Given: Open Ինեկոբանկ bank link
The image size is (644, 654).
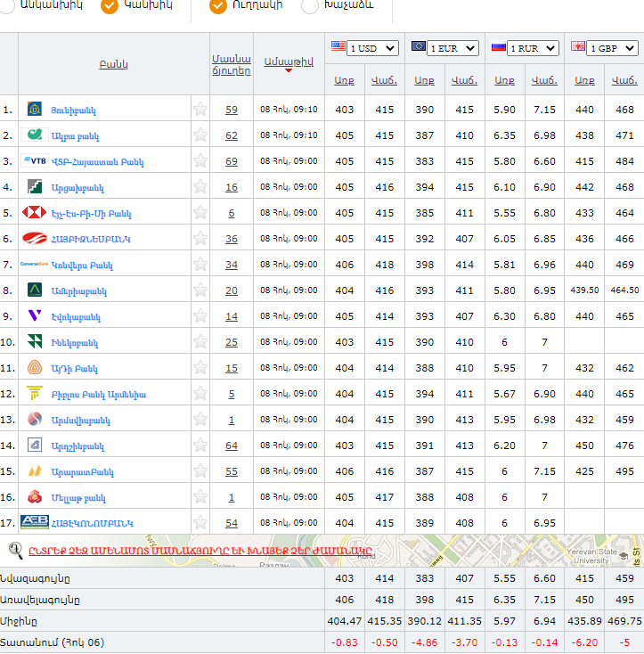Looking at the screenshot, I should point(75,343).
